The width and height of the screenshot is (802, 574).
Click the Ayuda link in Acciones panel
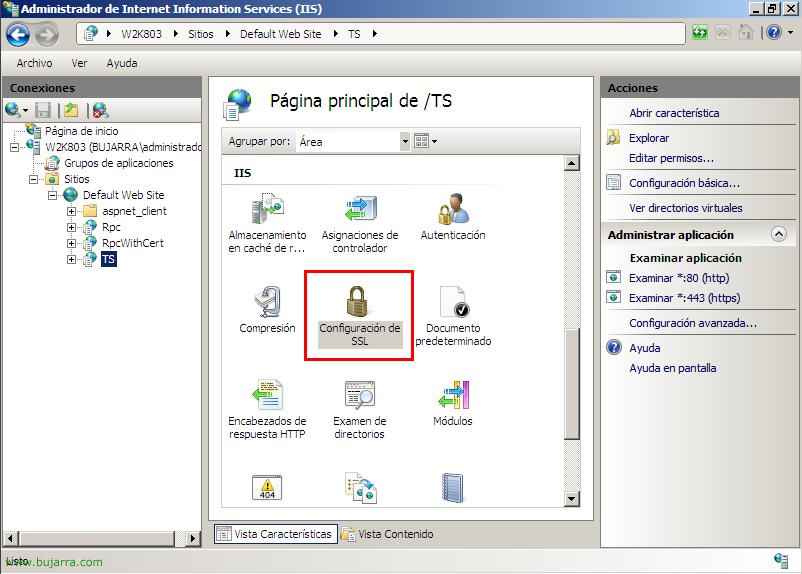644,348
